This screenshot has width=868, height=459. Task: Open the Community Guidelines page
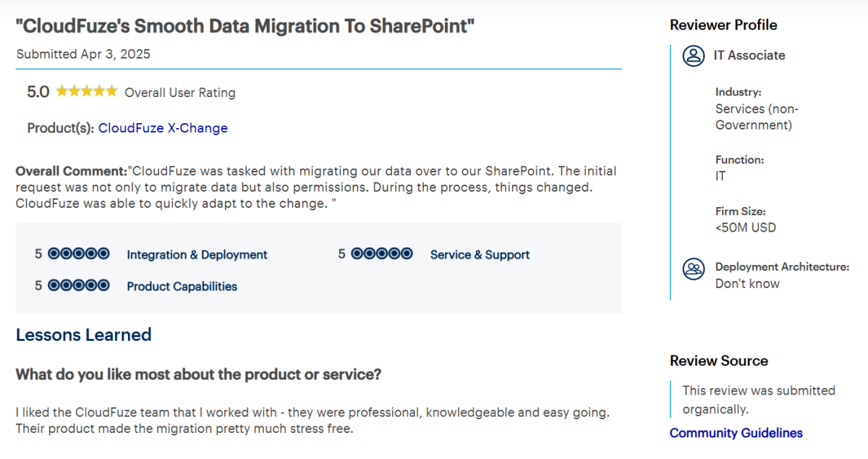click(736, 432)
